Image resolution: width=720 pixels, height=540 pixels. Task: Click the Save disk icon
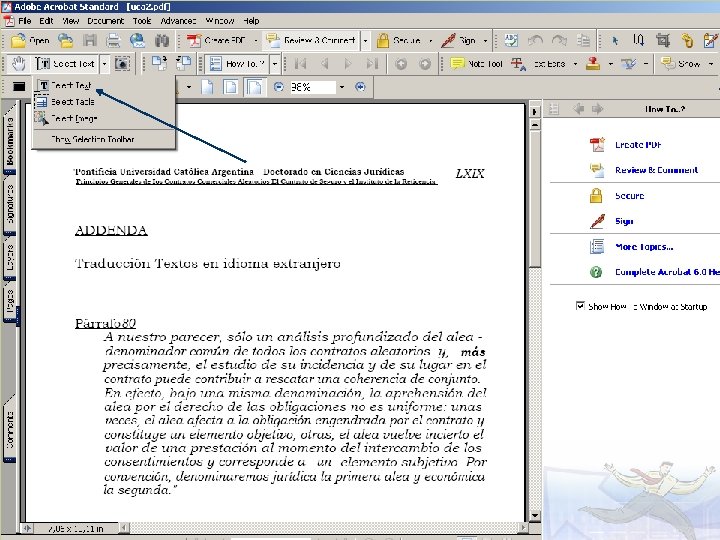coord(90,41)
